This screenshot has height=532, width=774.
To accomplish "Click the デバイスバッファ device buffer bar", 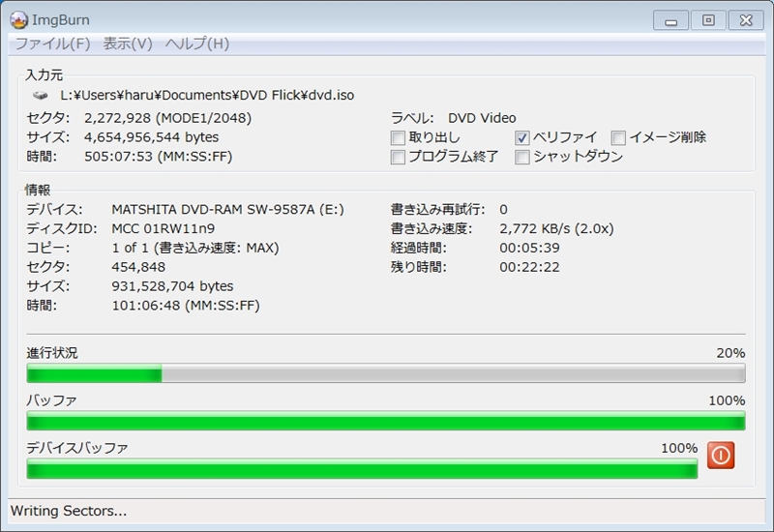I will [362, 468].
